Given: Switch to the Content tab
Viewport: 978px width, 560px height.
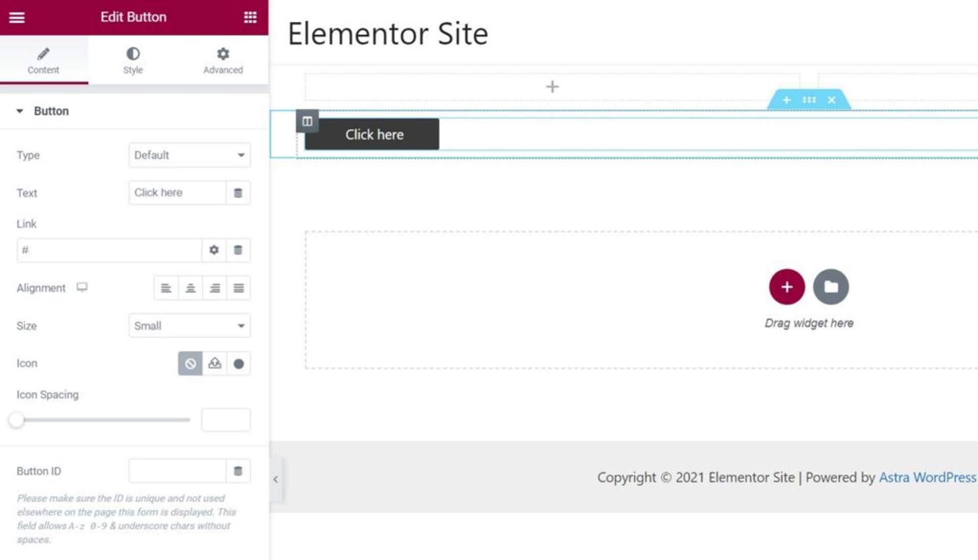Looking at the screenshot, I should pos(43,61).
